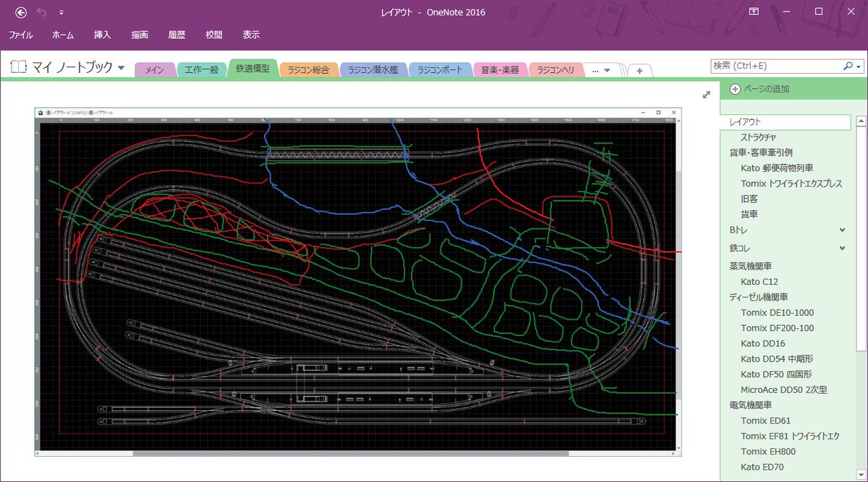Viewport: 868px width, 482px height.
Task: Open the 校閲 ribbon tab
Action: (213, 35)
